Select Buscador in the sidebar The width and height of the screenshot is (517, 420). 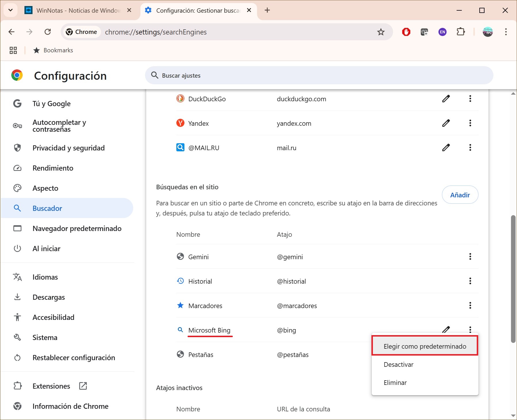(67, 208)
